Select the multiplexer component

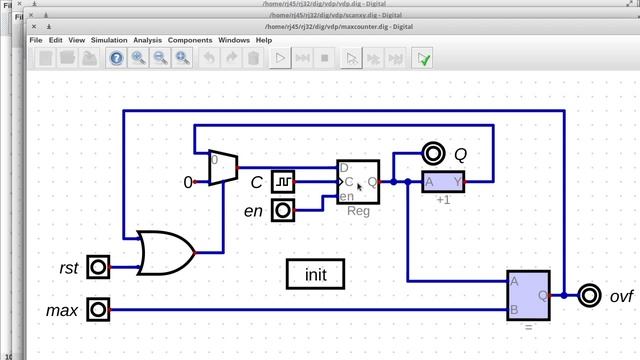(x=223, y=168)
